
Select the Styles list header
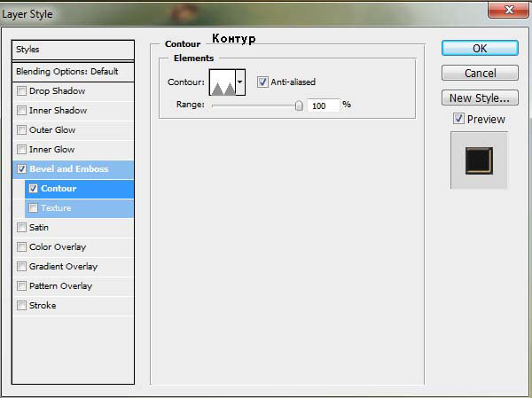click(x=73, y=50)
